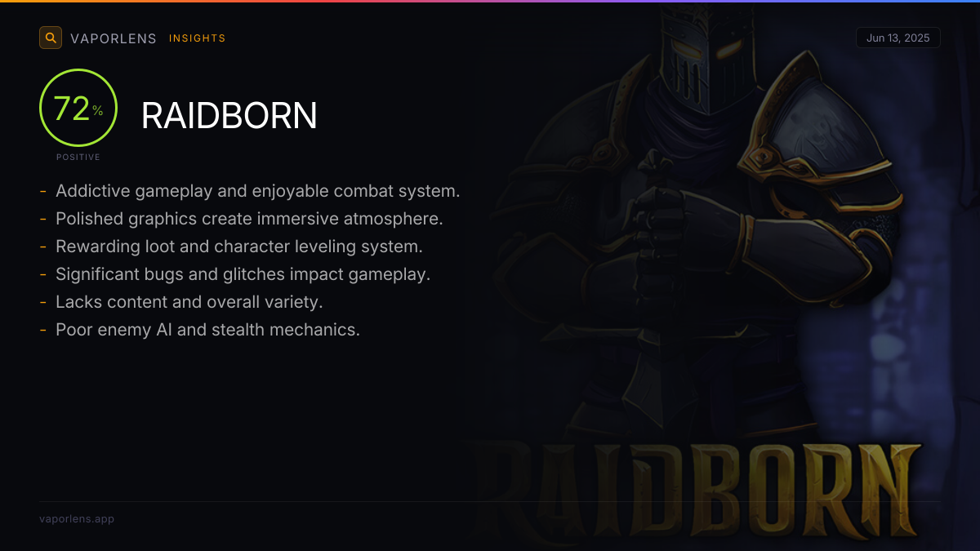
Task: Click the 72% positive score circle
Action: 78,108
